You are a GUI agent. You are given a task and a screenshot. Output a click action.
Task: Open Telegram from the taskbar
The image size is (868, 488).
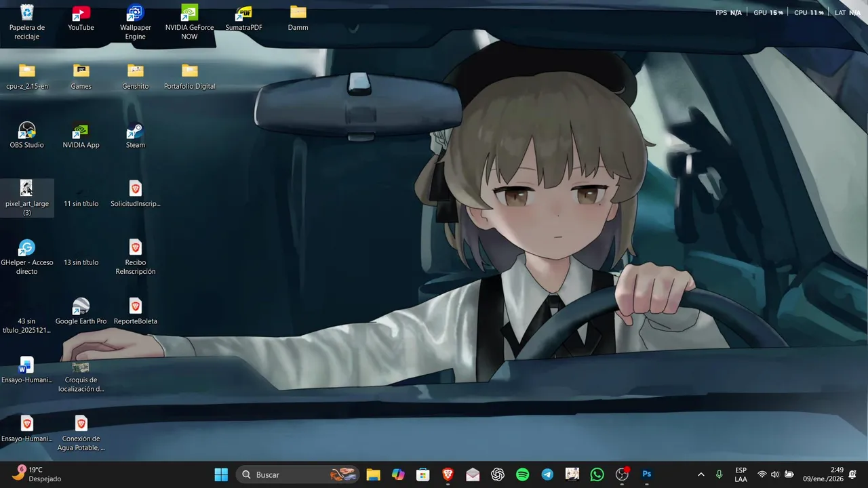tap(547, 474)
